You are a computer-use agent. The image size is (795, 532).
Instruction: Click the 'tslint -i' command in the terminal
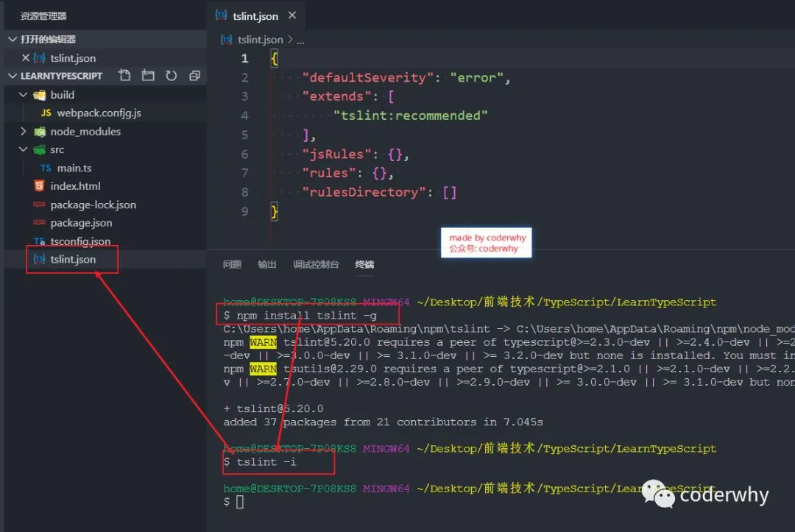pyautogui.click(x=266, y=461)
